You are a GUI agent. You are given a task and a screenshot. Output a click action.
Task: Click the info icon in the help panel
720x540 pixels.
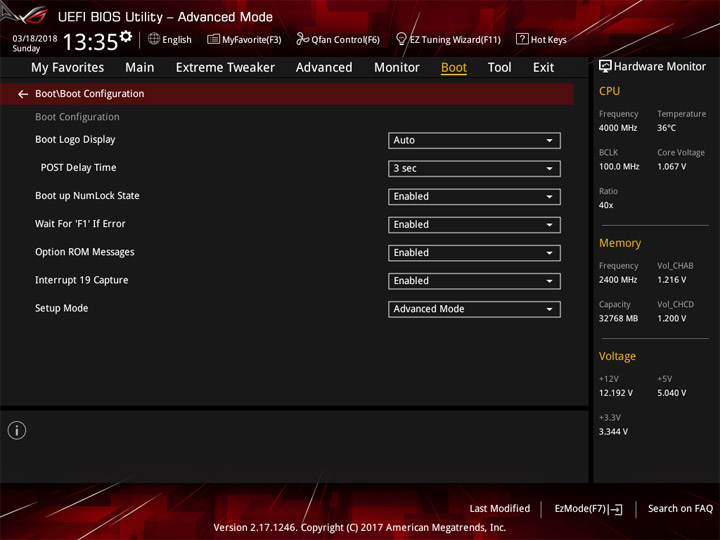tap(17, 430)
